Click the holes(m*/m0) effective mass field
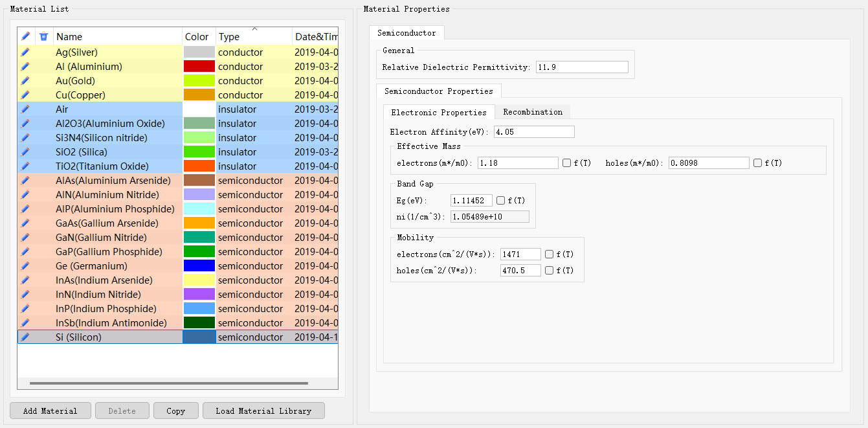The width and height of the screenshot is (868, 428). click(709, 163)
